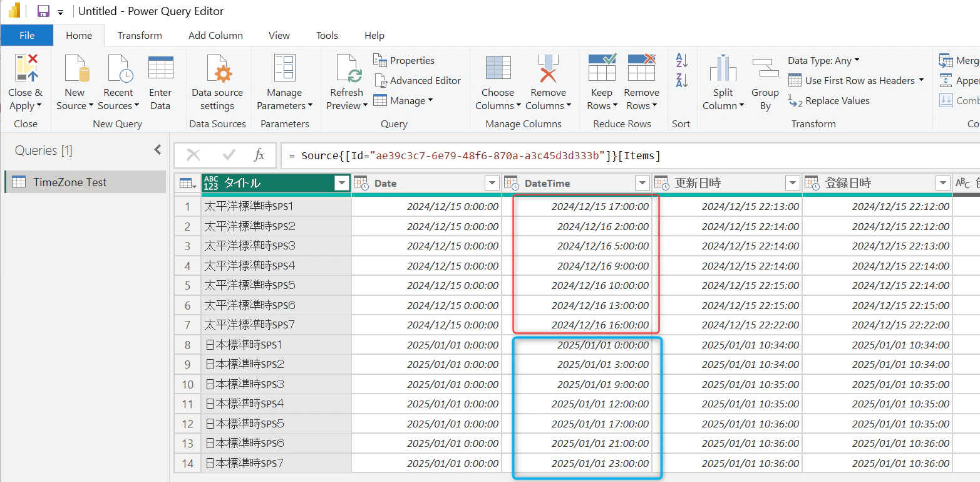This screenshot has height=482, width=980.
Task: Cancel the formula edit with X
Action: 193,155
